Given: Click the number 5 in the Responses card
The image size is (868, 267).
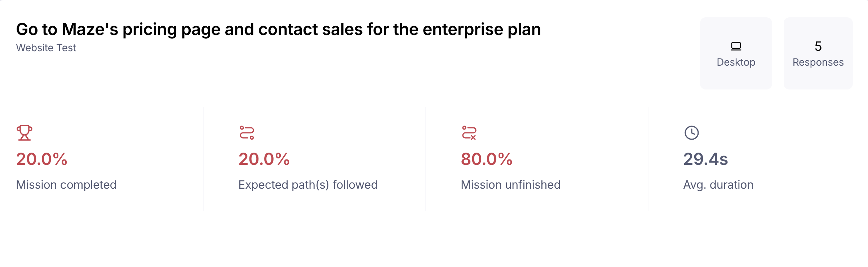Looking at the screenshot, I should coord(818,46).
